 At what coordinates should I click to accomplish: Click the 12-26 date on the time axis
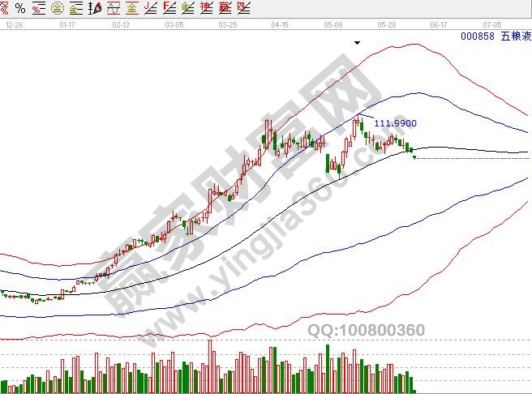point(13,25)
